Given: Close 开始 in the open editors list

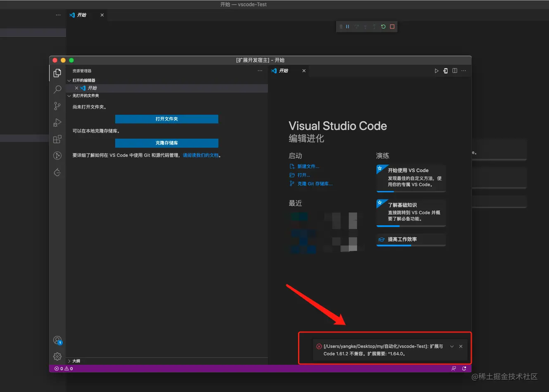Looking at the screenshot, I should (x=76, y=88).
